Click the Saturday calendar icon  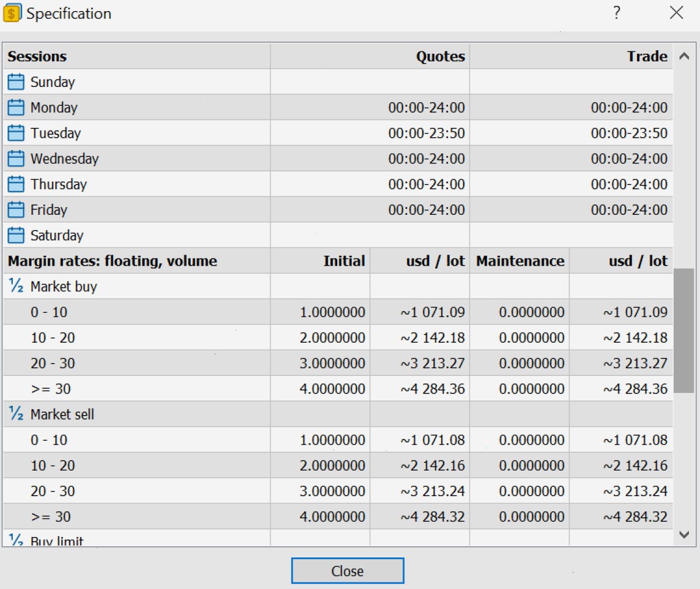[x=16, y=235]
